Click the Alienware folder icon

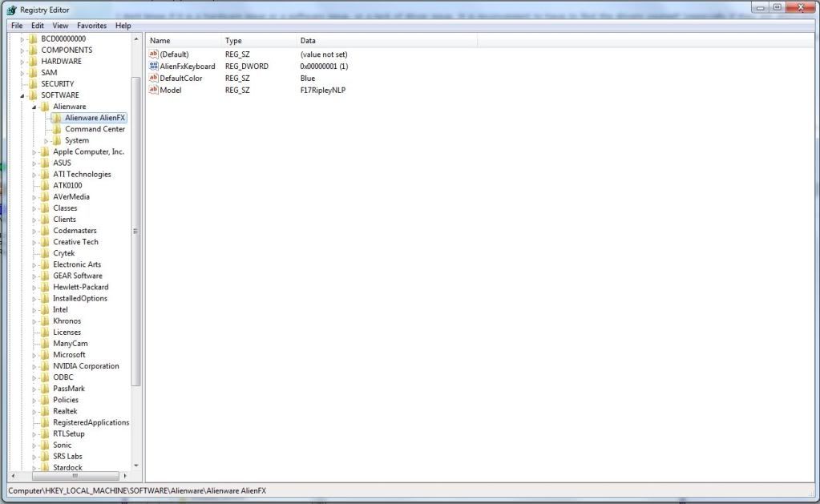[x=45, y=106]
